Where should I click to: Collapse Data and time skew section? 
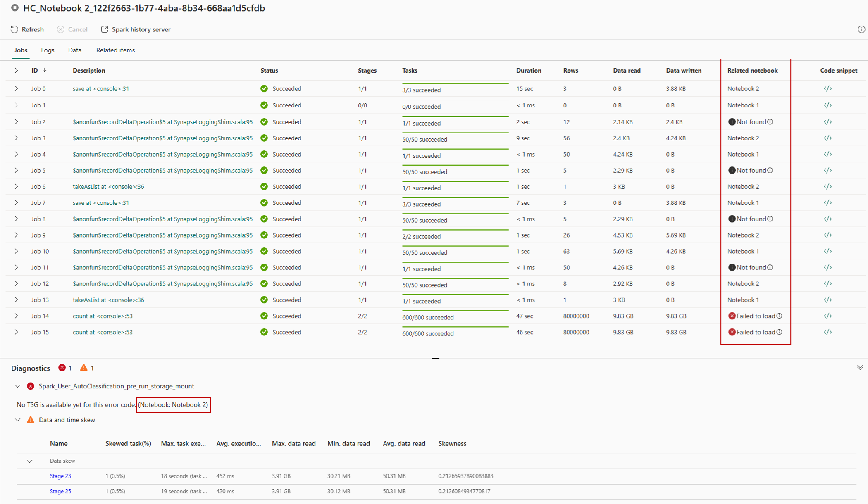click(x=18, y=420)
